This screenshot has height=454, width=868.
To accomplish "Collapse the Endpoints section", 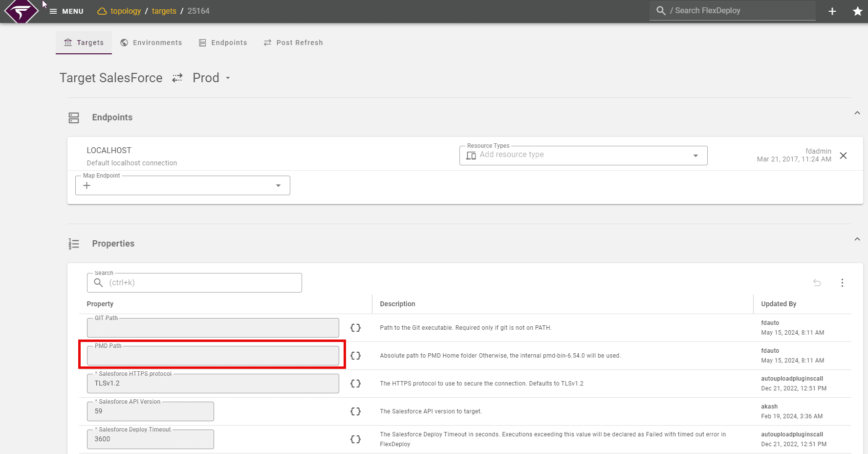I will [x=857, y=113].
